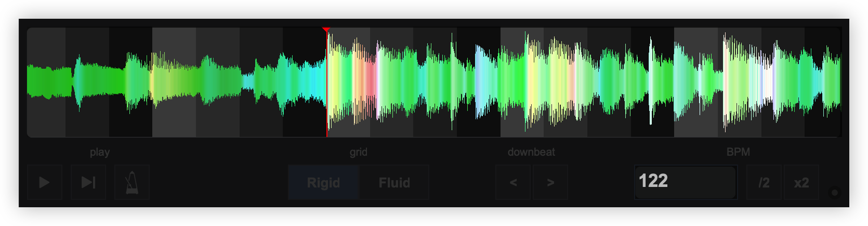Click the BPM field showing 122

point(685,182)
